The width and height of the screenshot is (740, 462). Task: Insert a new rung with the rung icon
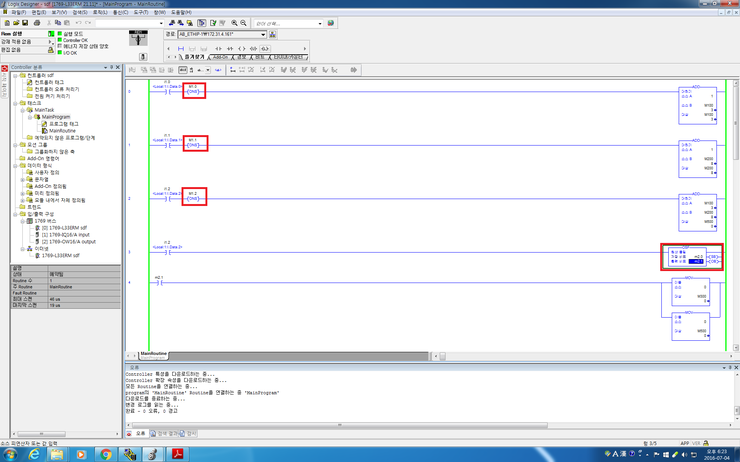(x=181, y=49)
